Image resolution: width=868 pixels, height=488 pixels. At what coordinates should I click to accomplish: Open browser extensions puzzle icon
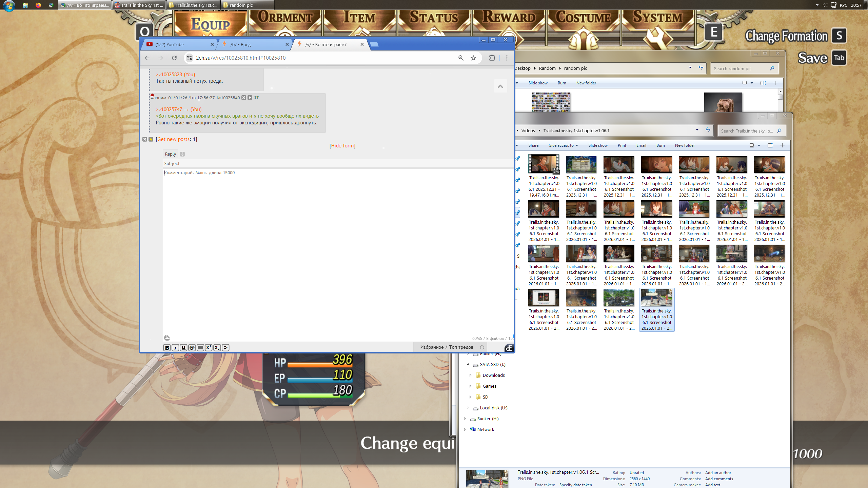(x=492, y=58)
